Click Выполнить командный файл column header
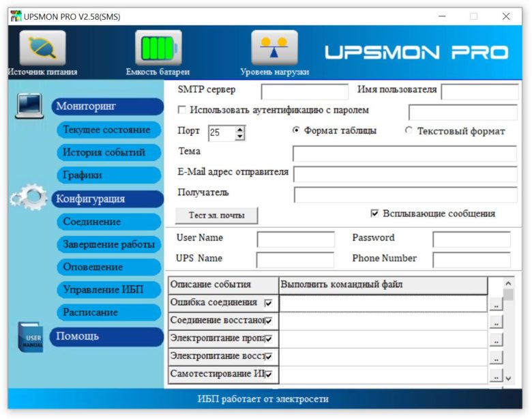The width and height of the screenshot is (532, 419). tap(383, 285)
